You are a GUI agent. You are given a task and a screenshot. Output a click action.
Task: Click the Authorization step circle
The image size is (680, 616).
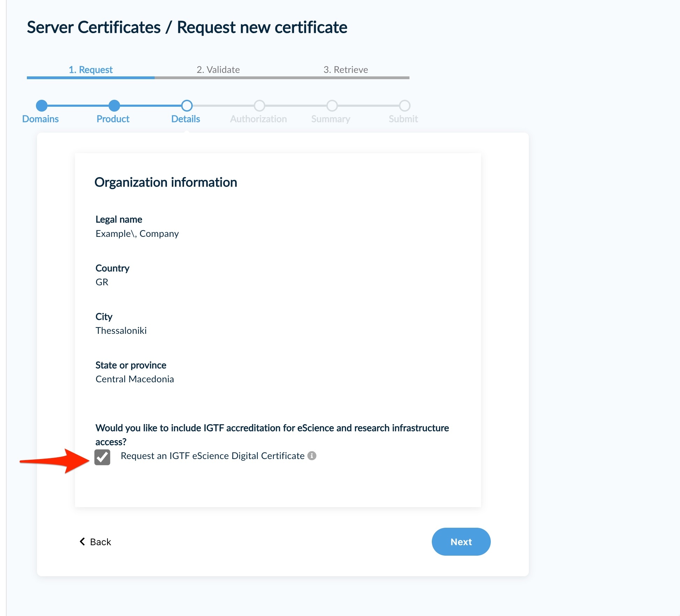coord(259,106)
